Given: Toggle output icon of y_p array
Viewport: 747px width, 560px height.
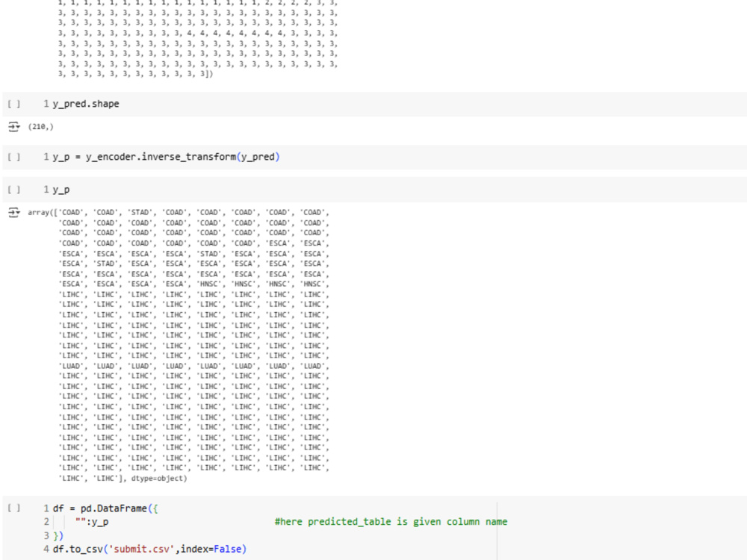Looking at the screenshot, I should (13, 212).
